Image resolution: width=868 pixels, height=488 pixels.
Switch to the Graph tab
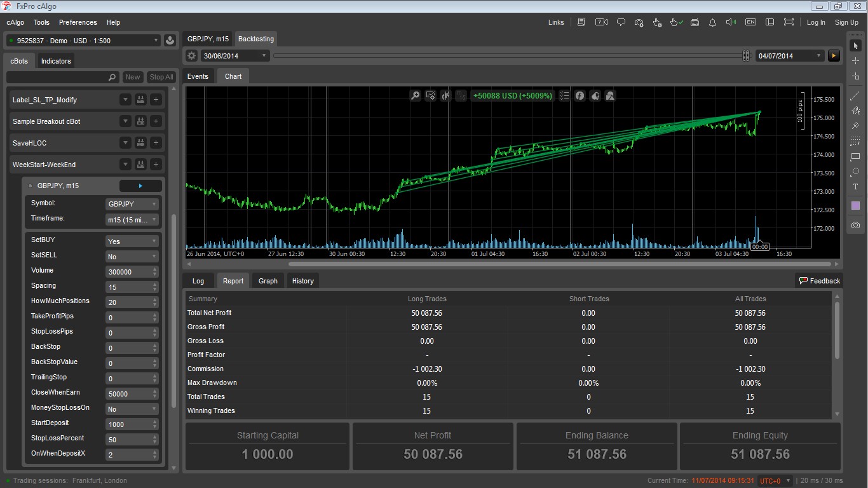[x=268, y=281]
